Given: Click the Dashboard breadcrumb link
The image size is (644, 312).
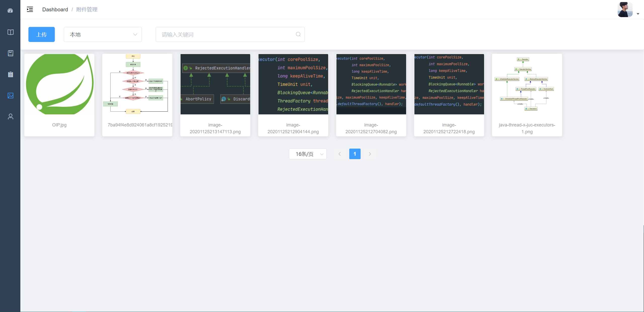Looking at the screenshot, I should tap(55, 10).
